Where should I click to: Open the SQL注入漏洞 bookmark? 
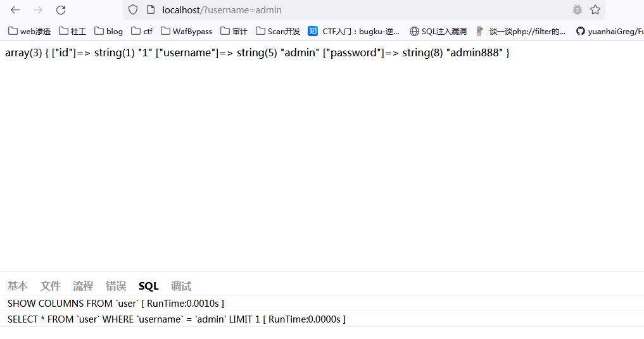pos(438,31)
